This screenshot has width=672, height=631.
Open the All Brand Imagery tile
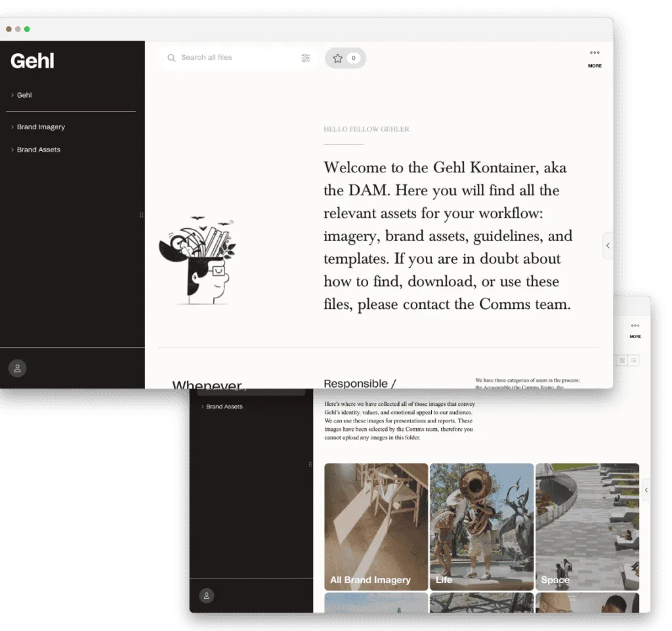coord(376,527)
